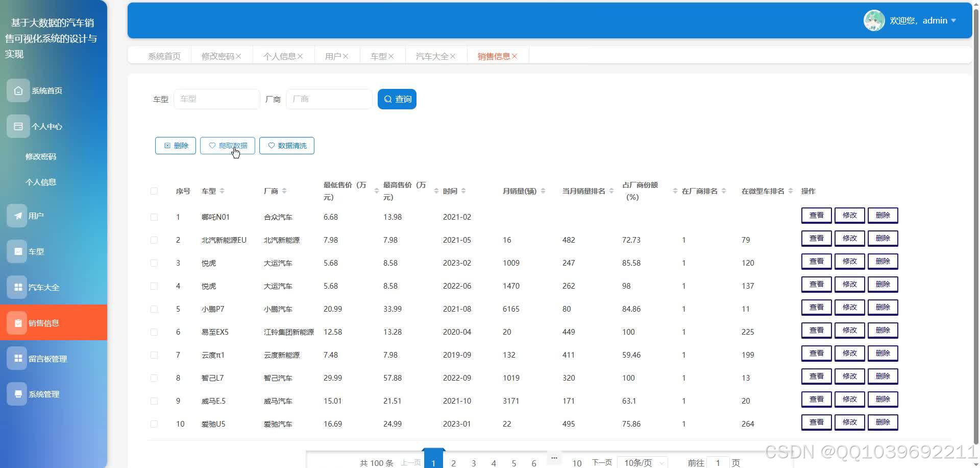Click the 用户 paper-plane icon in sidebar
Viewport: 980px width, 468px height.
[17, 216]
